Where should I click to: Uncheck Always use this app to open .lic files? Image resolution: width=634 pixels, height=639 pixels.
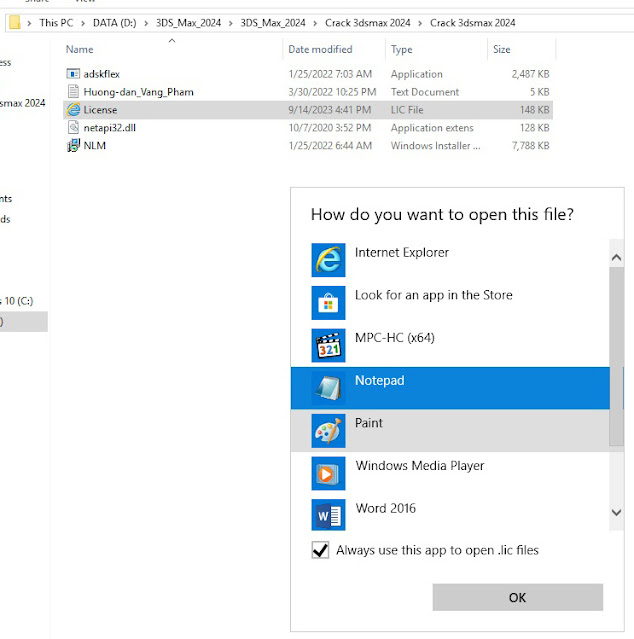320,550
